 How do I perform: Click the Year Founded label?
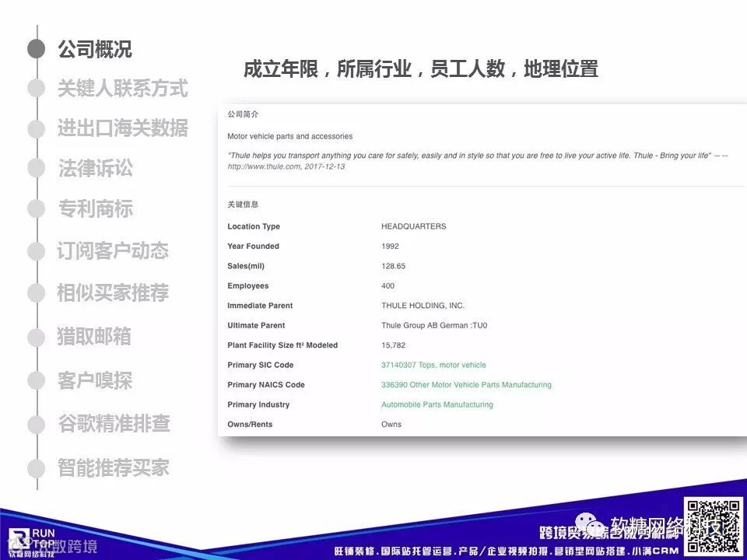[x=253, y=247]
